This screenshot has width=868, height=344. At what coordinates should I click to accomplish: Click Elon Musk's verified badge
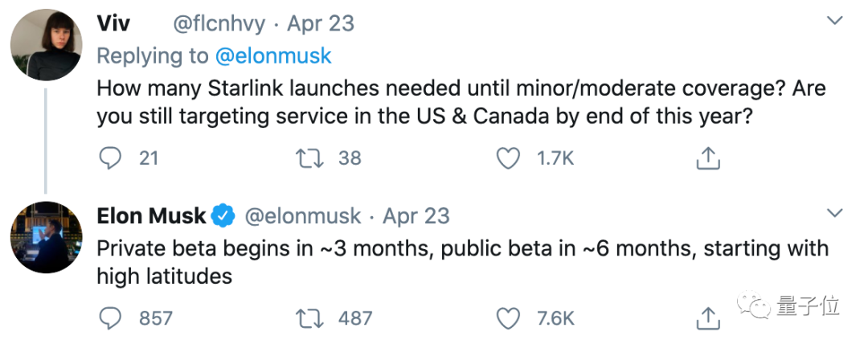point(223,216)
